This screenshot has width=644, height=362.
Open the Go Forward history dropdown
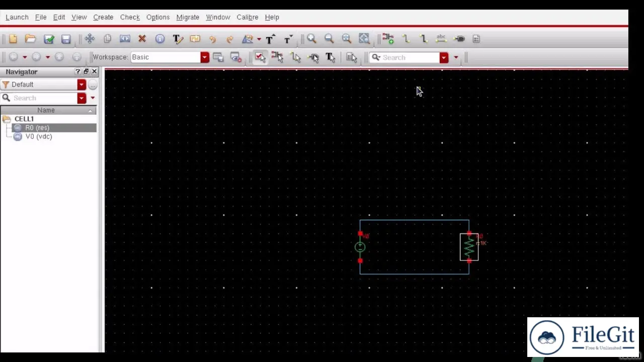[47, 57]
